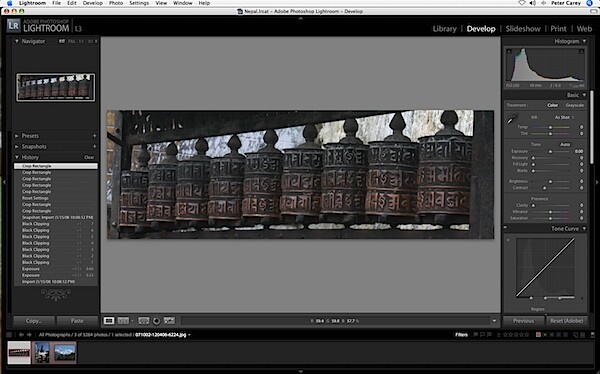
Task: Toggle highlight clipping indicator in histogram
Action: 581,51
